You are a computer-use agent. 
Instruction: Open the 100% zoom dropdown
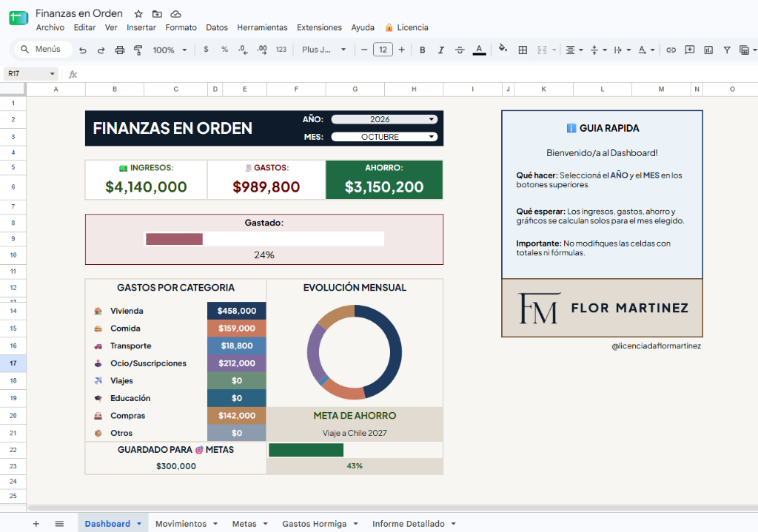[170, 50]
